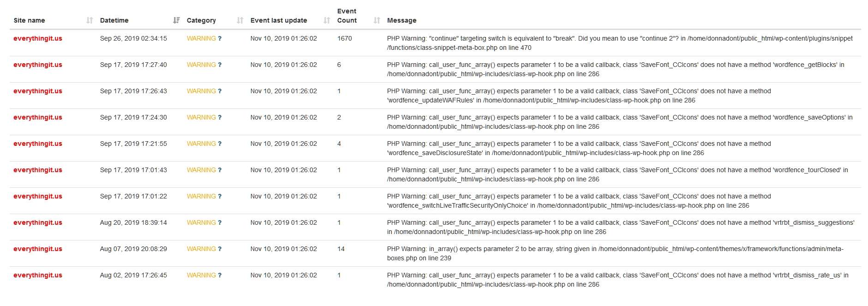Click help icon for Sep 17 17:01:43 warning
This screenshot has height=306, width=868.
(x=220, y=170)
